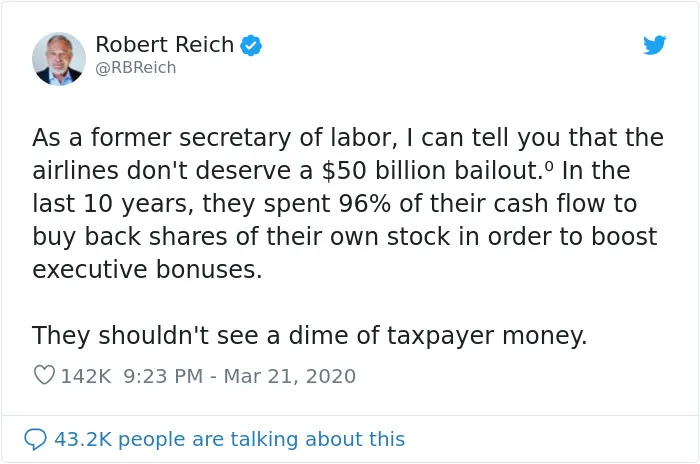Click the 'last 10 years' tweet text
This screenshot has height=464, width=700.
[112, 204]
